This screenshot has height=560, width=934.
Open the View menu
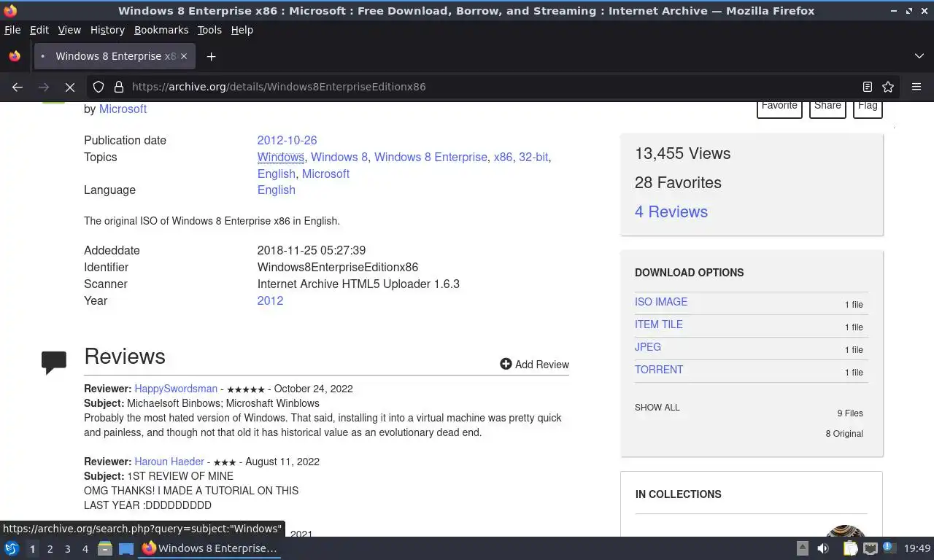pos(69,30)
